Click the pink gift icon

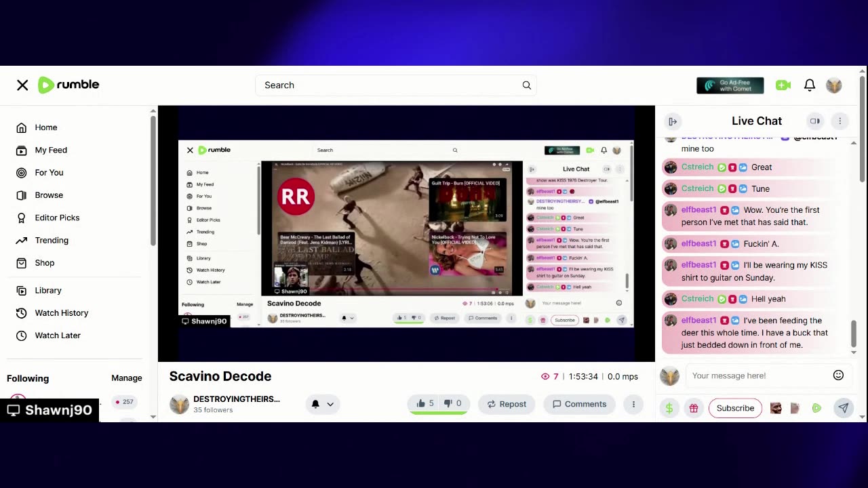pyautogui.click(x=694, y=408)
